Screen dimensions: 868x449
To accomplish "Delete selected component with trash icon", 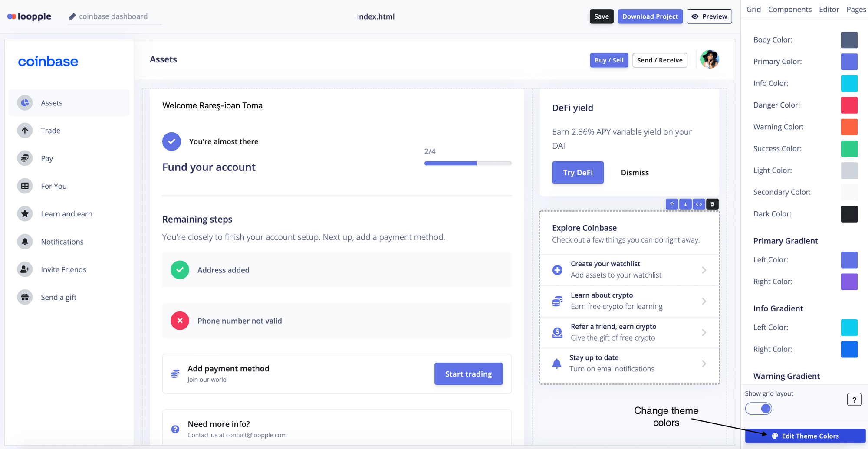I will pyautogui.click(x=712, y=204).
